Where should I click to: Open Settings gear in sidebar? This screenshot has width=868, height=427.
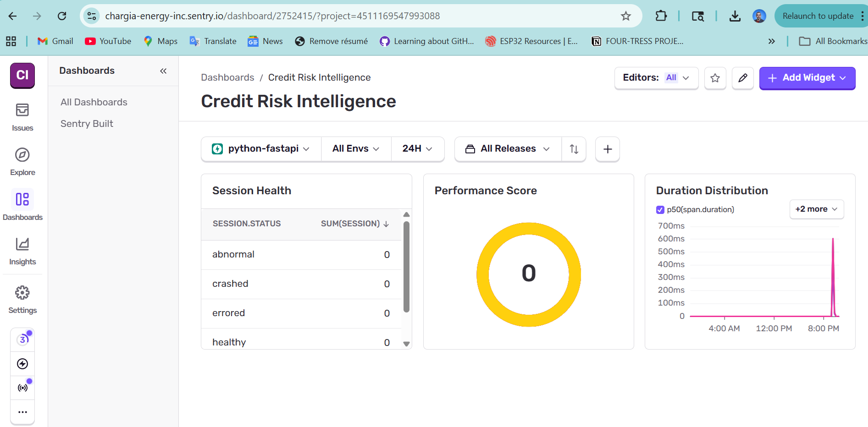pyautogui.click(x=22, y=299)
